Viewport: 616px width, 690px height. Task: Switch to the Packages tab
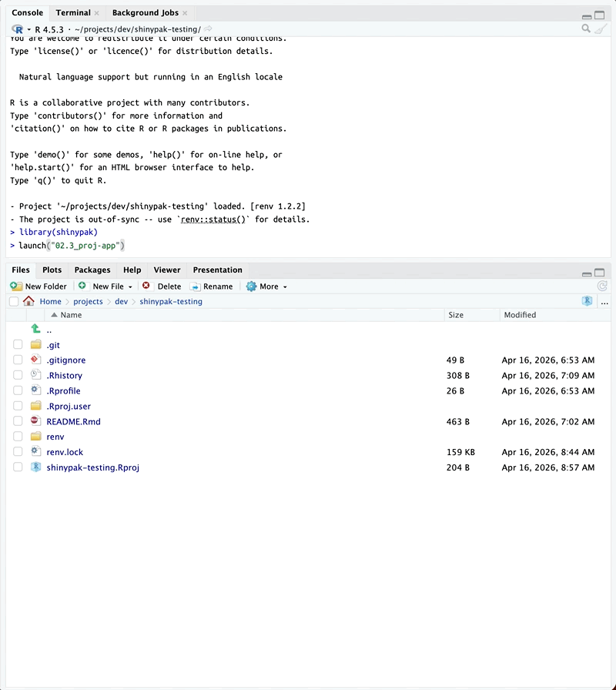point(92,270)
